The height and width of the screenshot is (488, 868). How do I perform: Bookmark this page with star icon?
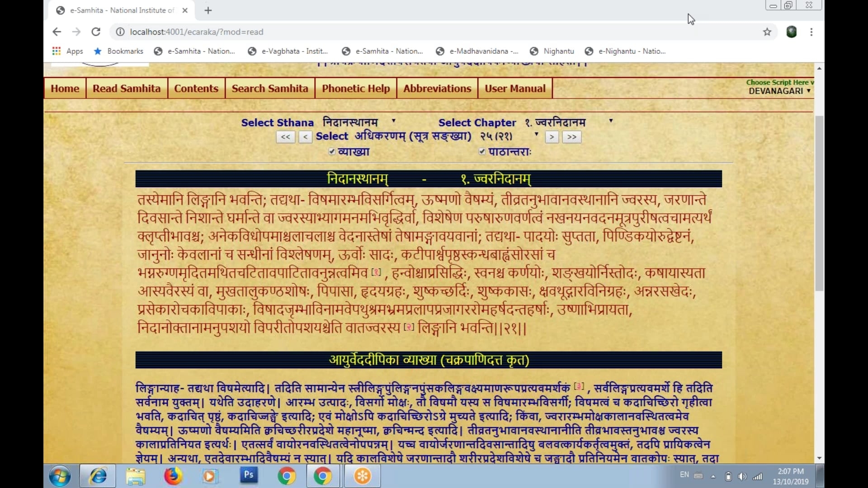click(x=767, y=32)
